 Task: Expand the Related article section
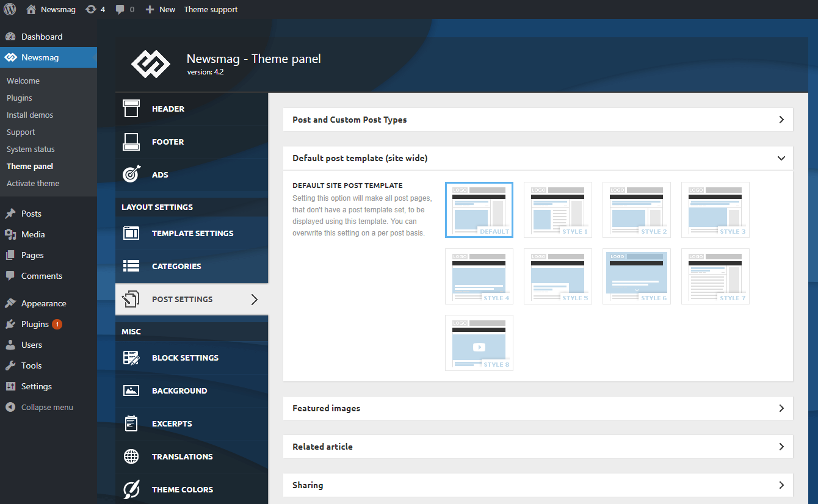pos(538,447)
